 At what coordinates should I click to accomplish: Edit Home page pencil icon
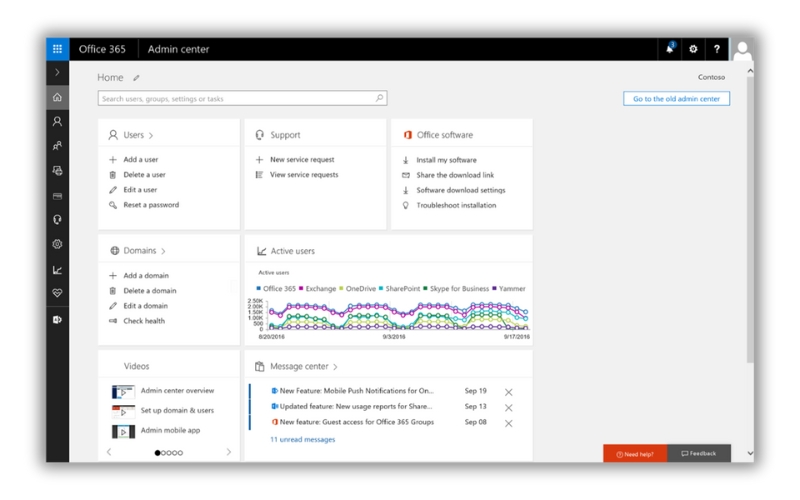(136, 78)
